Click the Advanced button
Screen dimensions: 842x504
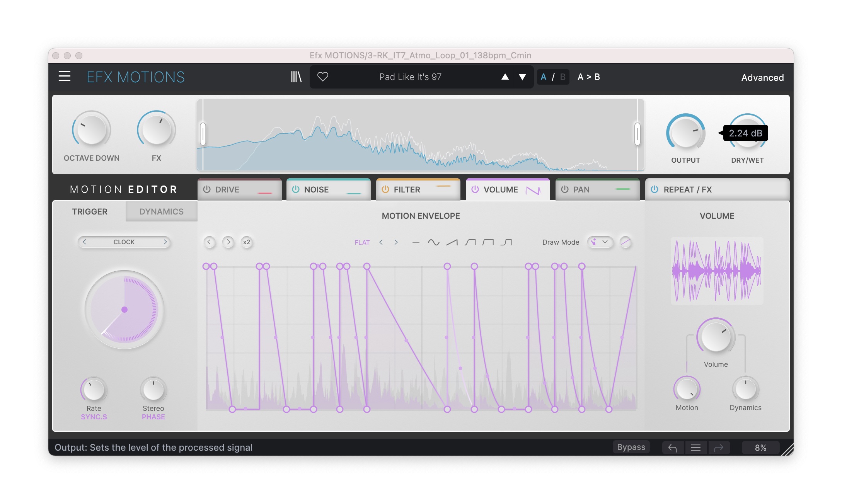[762, 77]
